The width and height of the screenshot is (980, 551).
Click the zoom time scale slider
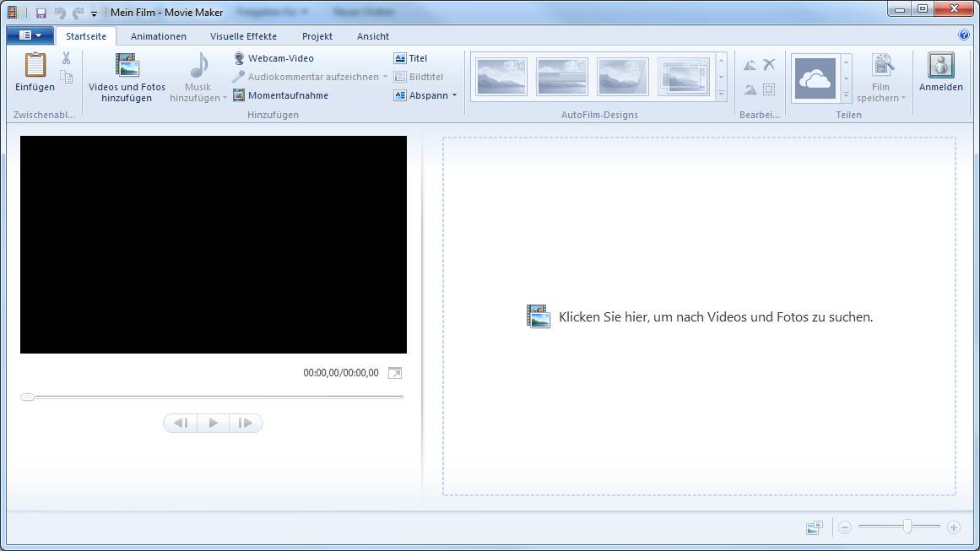pos(907,527)
